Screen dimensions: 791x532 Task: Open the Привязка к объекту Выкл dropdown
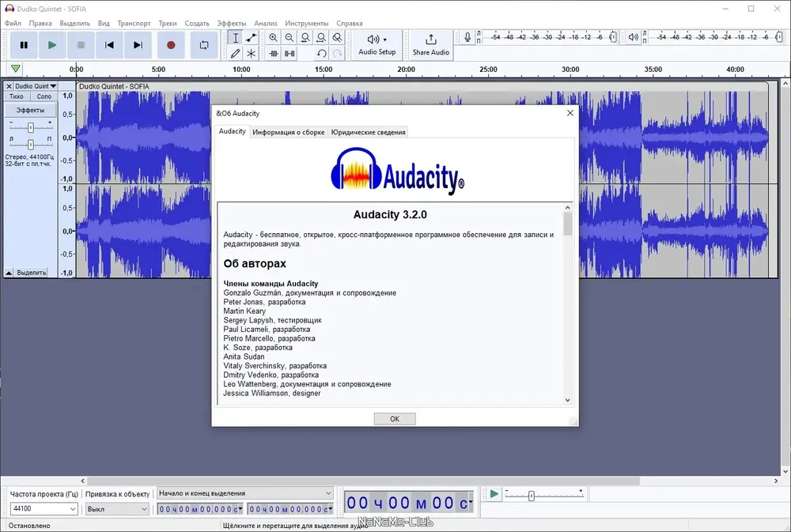point(117,509)
